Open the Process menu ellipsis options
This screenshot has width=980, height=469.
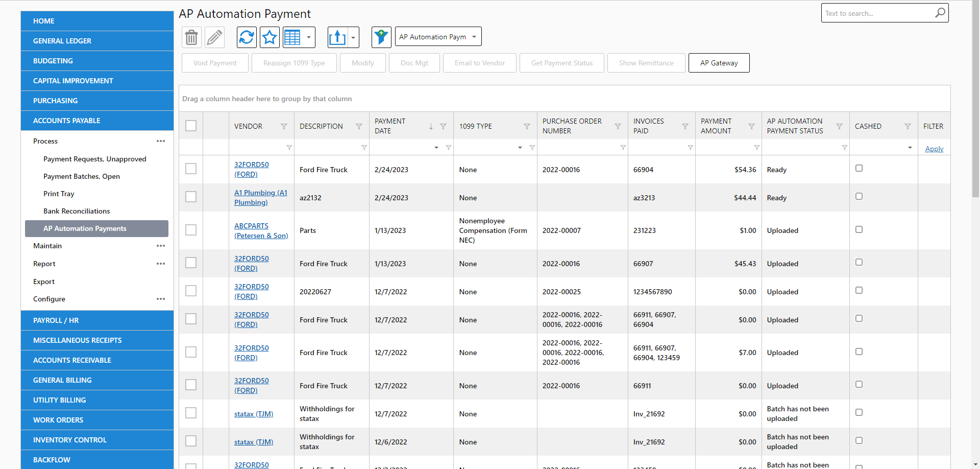pos(161,141)
